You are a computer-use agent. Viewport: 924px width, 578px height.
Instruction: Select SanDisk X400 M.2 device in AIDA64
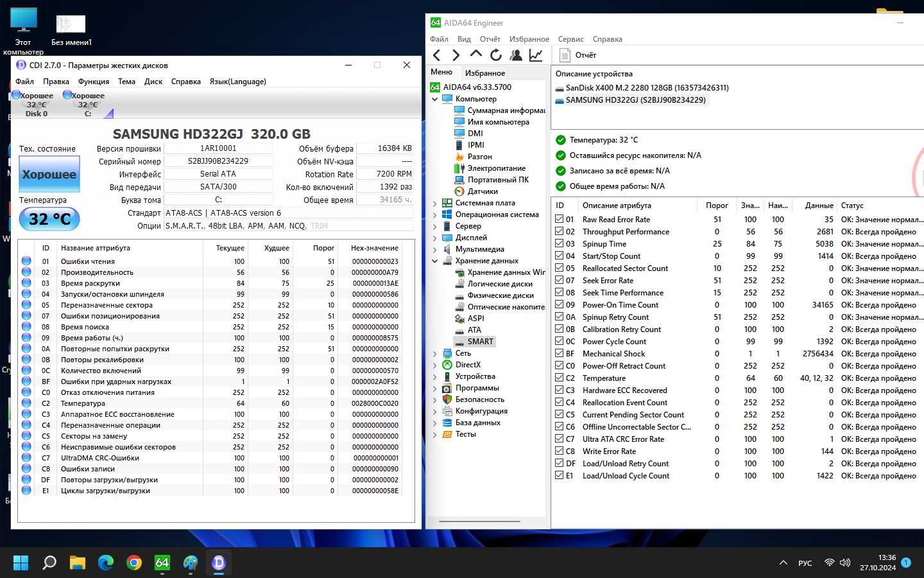click(642, 88)
